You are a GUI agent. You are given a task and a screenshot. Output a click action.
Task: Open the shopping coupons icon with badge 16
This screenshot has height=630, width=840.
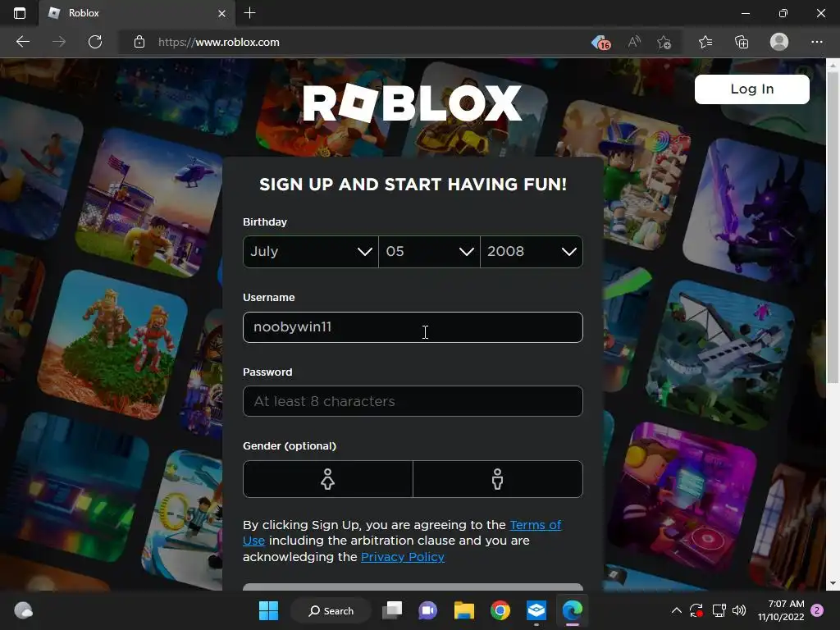click(x=601, y=42)
